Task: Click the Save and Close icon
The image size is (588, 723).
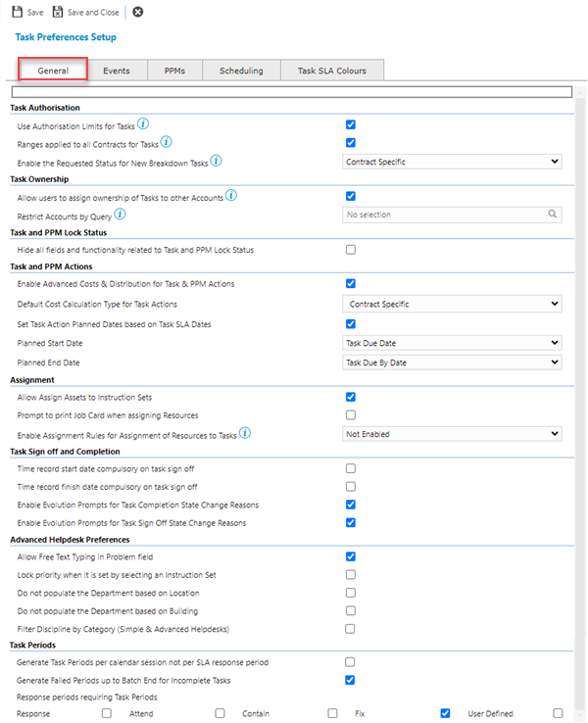Action: click(x=58, y=12)
